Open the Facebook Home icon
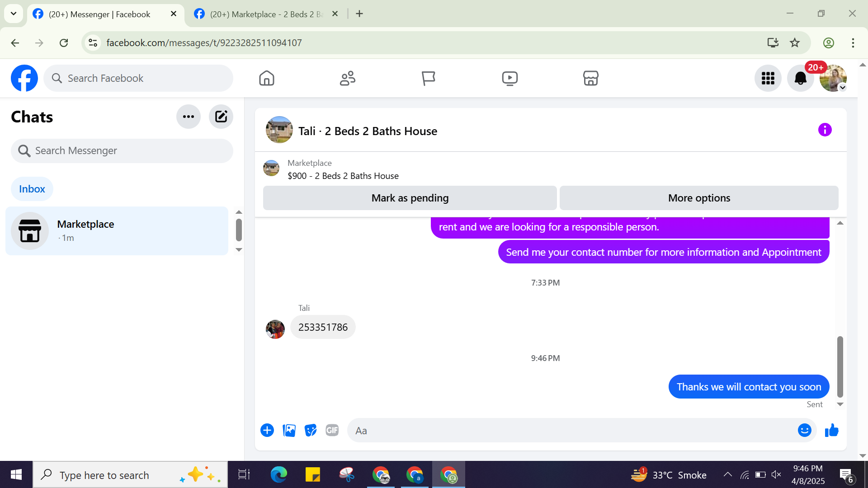This screenshot has width=868, height=488. click(266, 78)
